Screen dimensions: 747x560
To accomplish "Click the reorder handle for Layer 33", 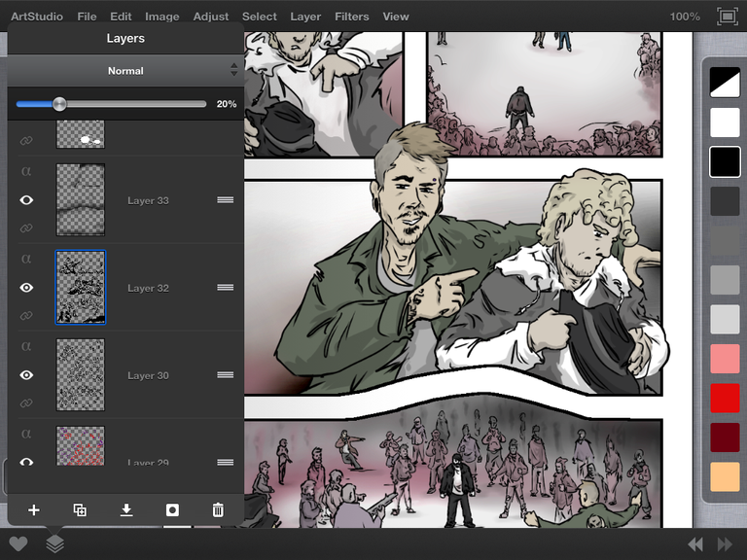I will (x=226, y=200).
